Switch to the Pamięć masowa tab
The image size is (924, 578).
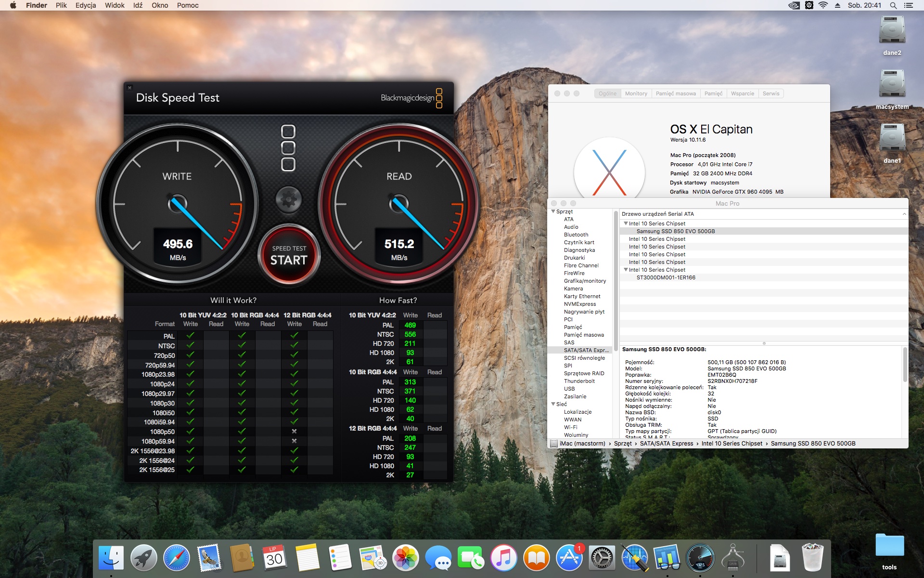pos(676,93)
